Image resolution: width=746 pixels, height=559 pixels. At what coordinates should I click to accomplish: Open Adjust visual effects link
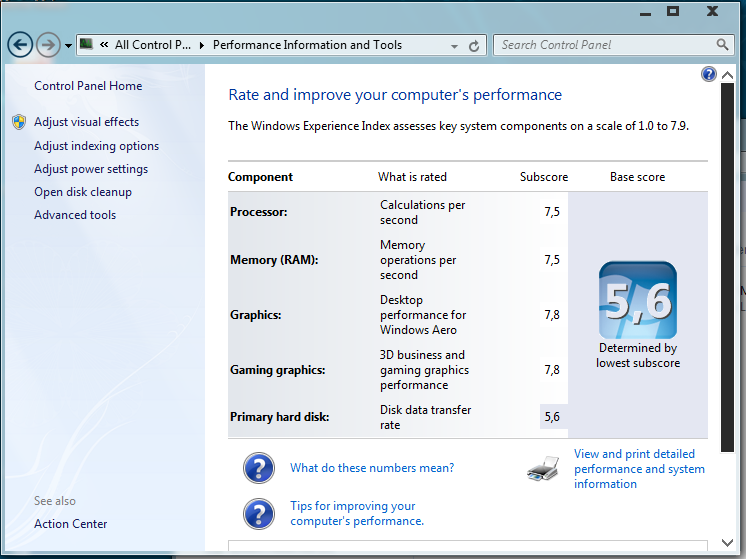click(87, 122)
